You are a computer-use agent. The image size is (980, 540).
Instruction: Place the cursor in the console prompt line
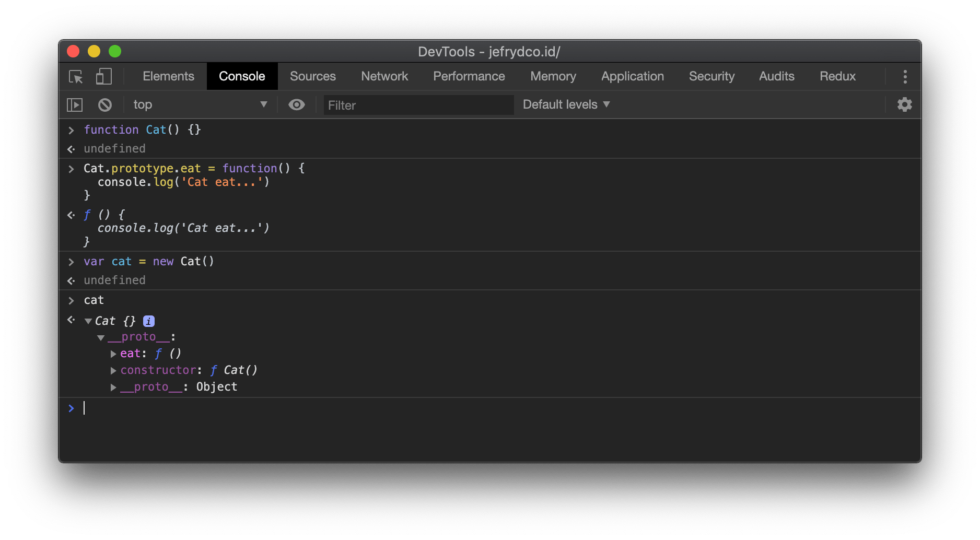490,408
